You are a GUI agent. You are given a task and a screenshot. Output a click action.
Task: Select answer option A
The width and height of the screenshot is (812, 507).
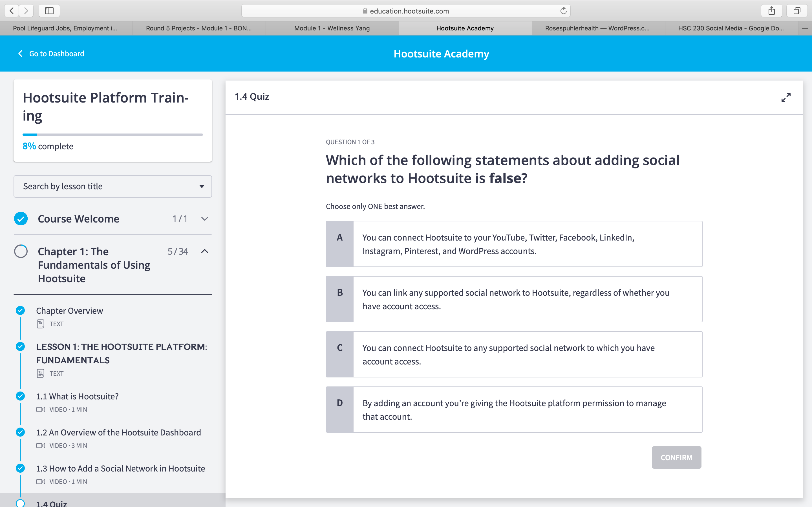point(513,244)
